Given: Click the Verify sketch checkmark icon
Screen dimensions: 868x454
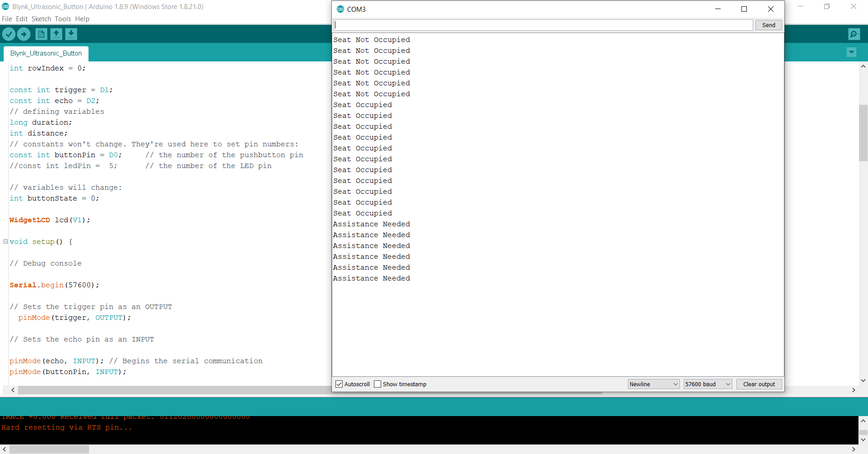Looking at the screenshot, I should [x=9, y=34].
